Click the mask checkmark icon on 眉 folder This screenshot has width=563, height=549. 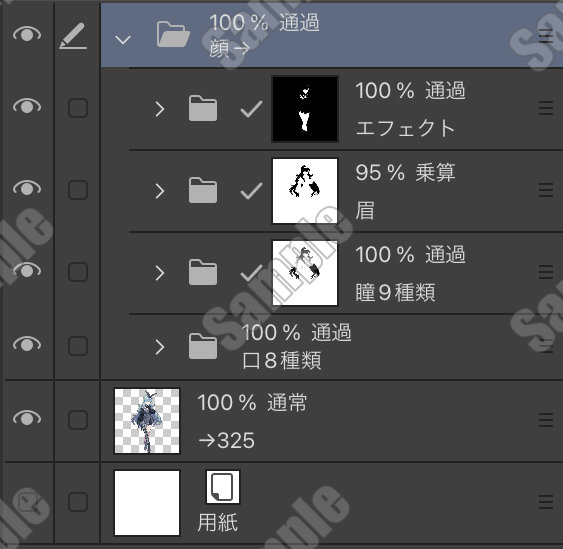pyautogui.click(x=251, y=191)
